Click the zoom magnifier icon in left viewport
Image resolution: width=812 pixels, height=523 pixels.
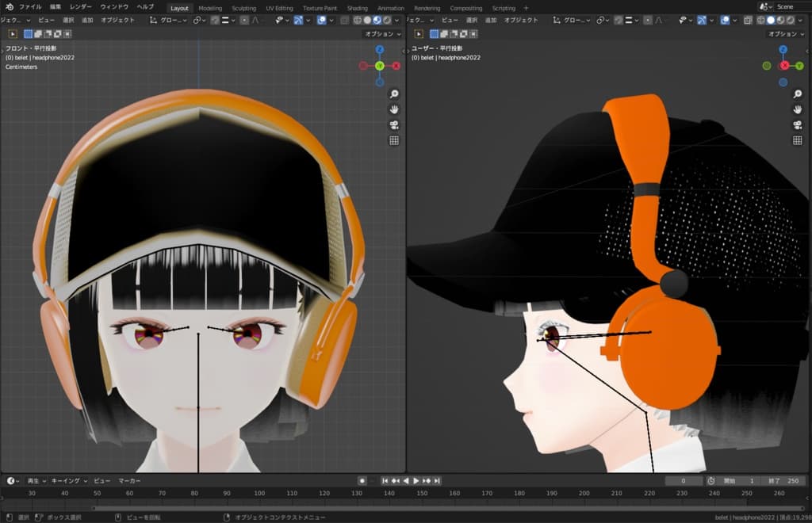point(394,94)
